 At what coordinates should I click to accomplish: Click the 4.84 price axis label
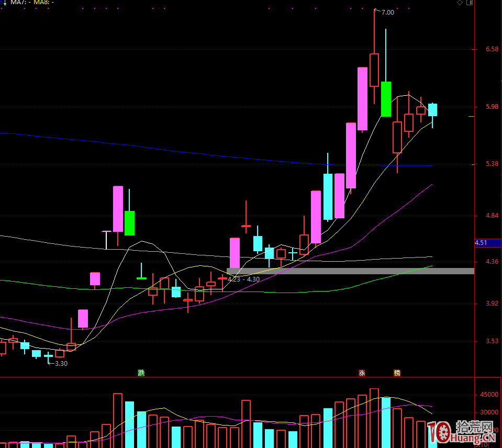click(492, 216)
